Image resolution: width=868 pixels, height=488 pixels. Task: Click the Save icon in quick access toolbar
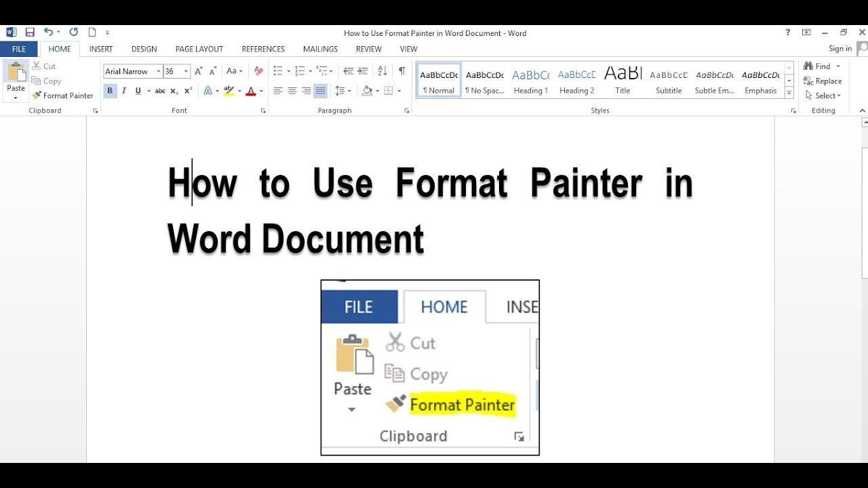(30, 33)
